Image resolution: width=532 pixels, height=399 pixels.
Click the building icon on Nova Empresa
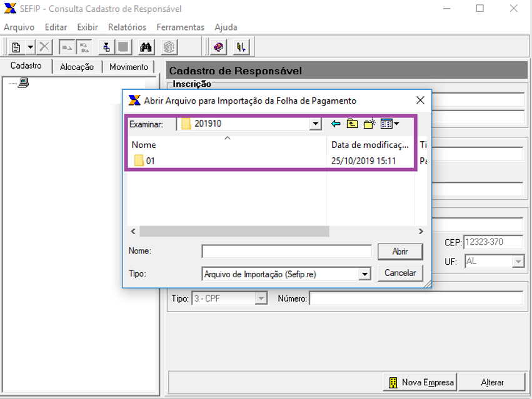click(x=393, y=382)
